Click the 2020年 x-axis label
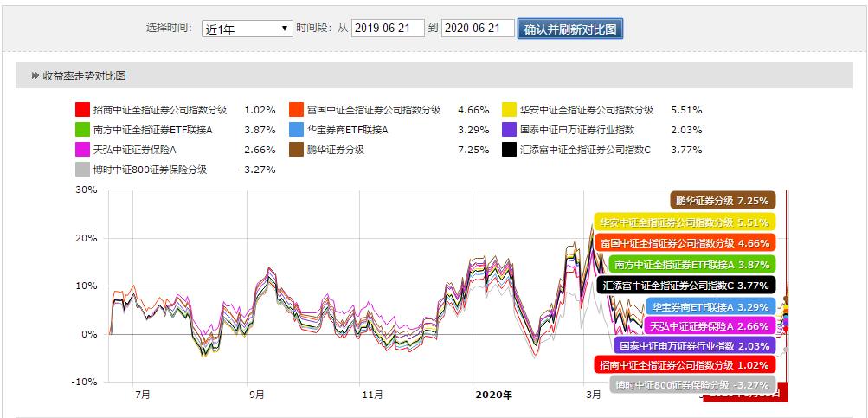 494,395
